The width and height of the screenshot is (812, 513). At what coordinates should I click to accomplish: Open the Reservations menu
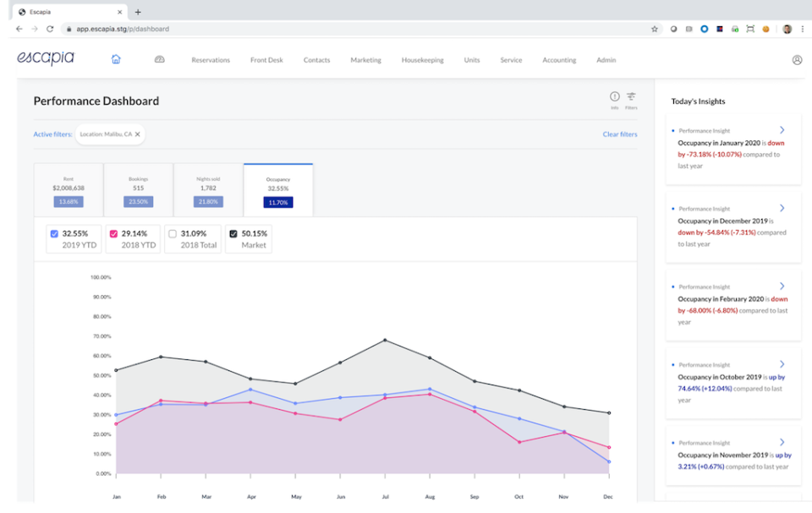211,60
